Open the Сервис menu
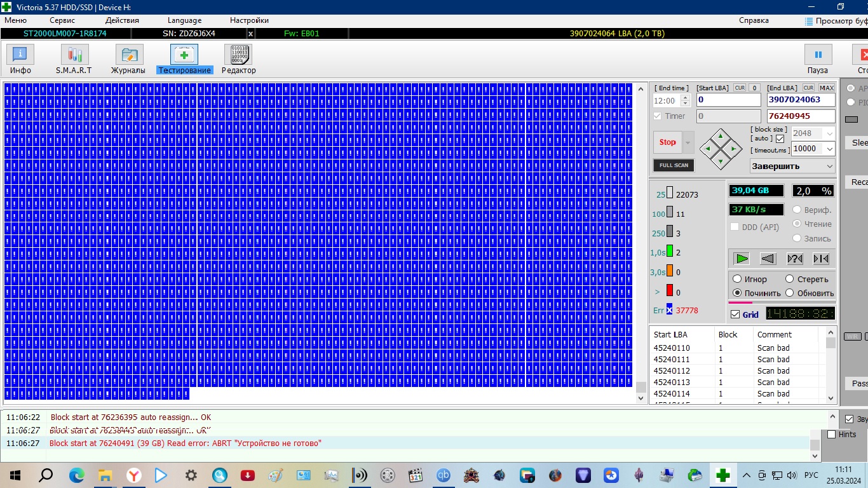Viewport: 868px width, 488px height. click(x=62, y=20)
